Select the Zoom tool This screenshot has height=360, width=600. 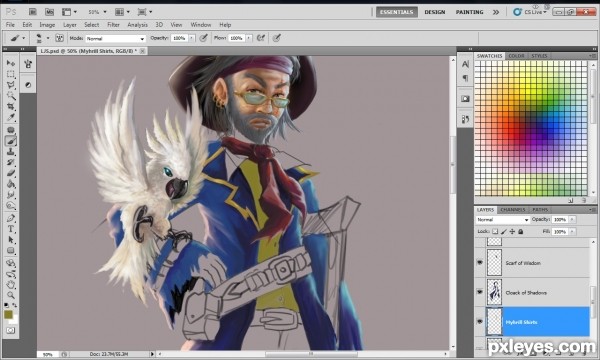pos(11,295)
